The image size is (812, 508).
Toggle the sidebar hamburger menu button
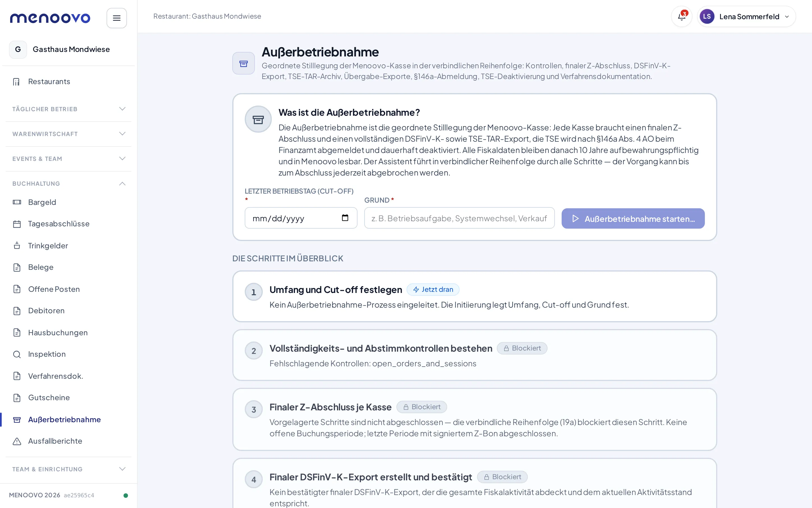click(116, 18)
